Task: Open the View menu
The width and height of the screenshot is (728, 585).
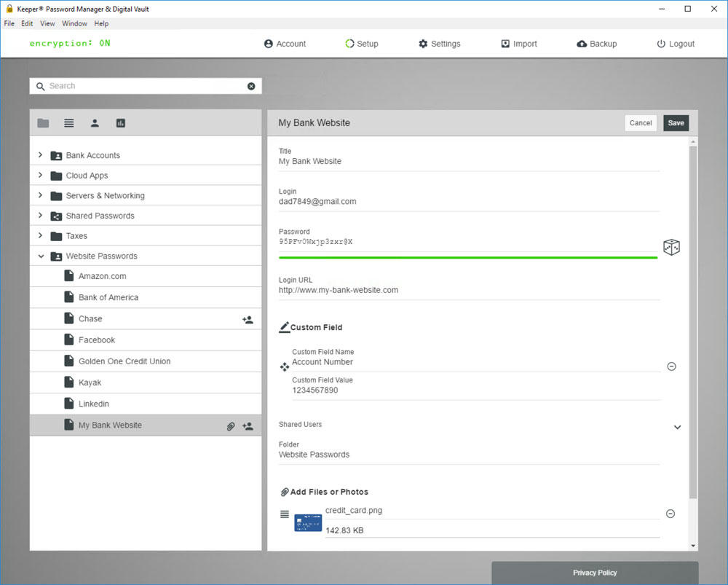Action: point(47,23)
